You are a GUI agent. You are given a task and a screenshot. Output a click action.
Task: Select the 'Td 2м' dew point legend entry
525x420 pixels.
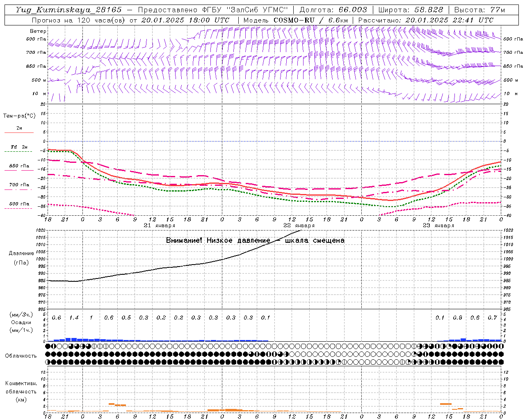click(19, 147)
